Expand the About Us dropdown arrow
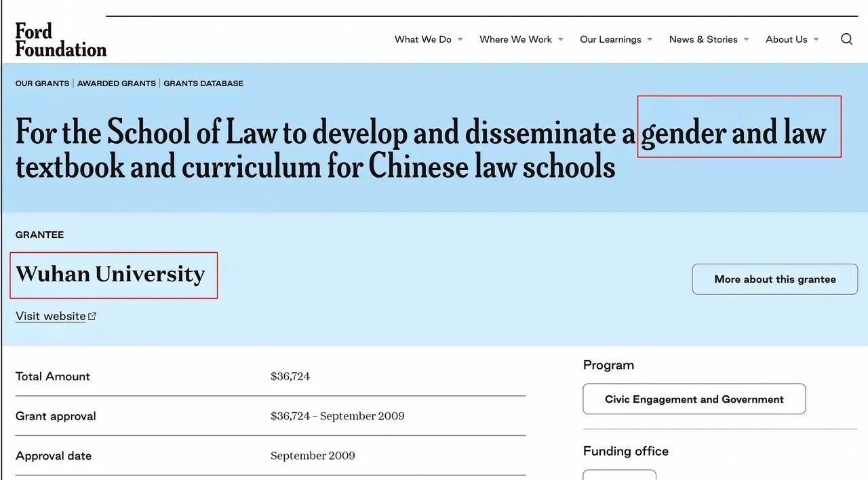The width and height of the screenshot is (868, 480). [816, 39]
